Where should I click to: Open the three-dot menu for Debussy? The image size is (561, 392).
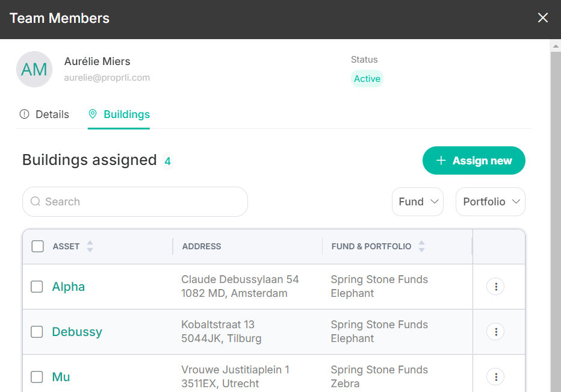[x=495, y=332]
